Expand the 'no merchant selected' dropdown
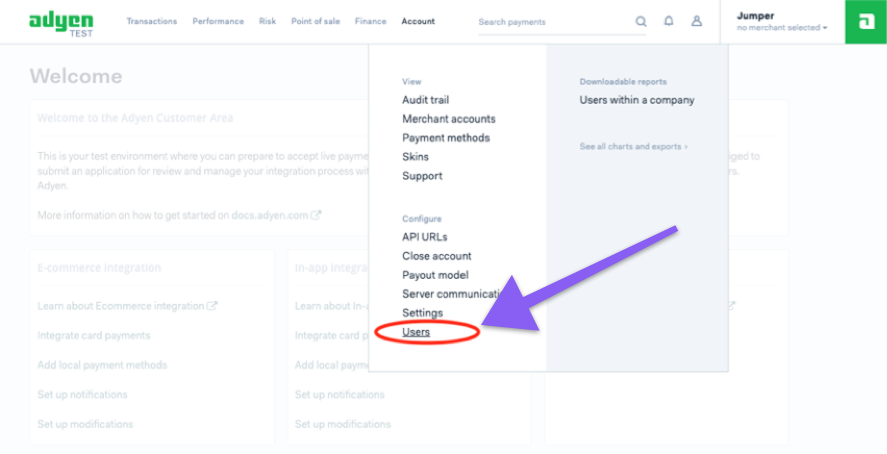The width and height of the screenshot is (887, 454). click(x=782, y=28)
